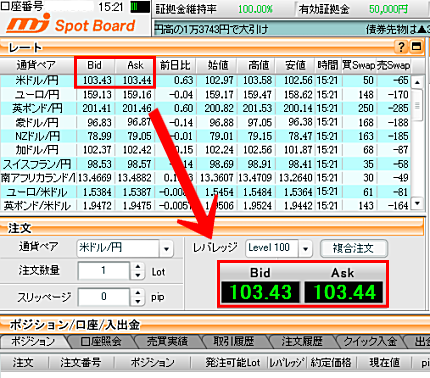Click the 通貨ペア column header

click(x=37, y=65)
